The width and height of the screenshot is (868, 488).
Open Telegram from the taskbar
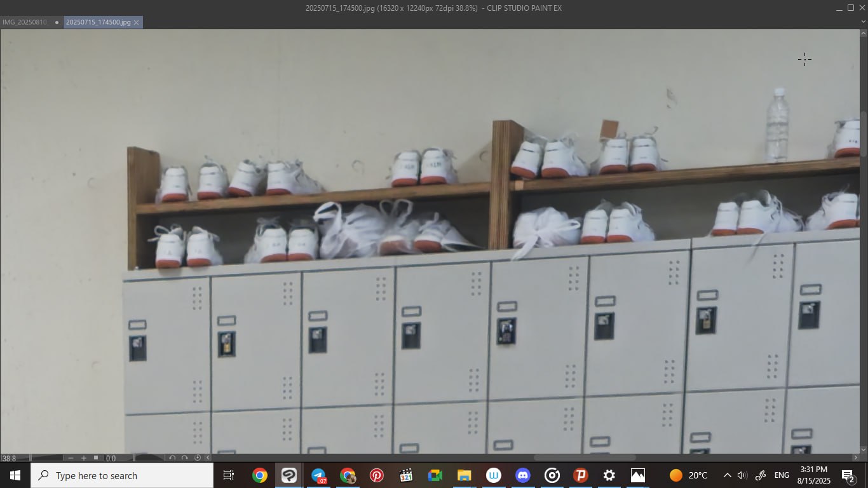(x=318, y=475)
